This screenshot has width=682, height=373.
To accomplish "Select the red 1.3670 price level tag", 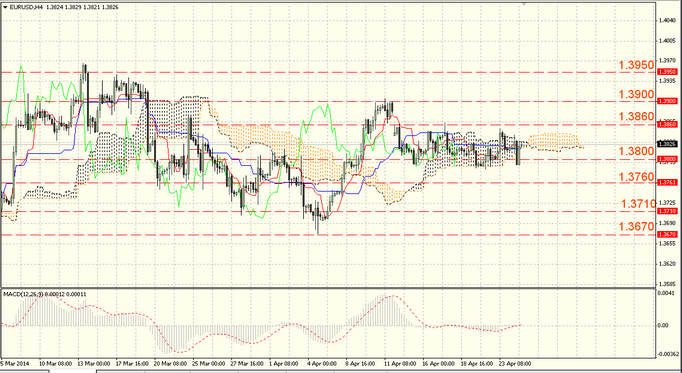I will pos(667,234).
